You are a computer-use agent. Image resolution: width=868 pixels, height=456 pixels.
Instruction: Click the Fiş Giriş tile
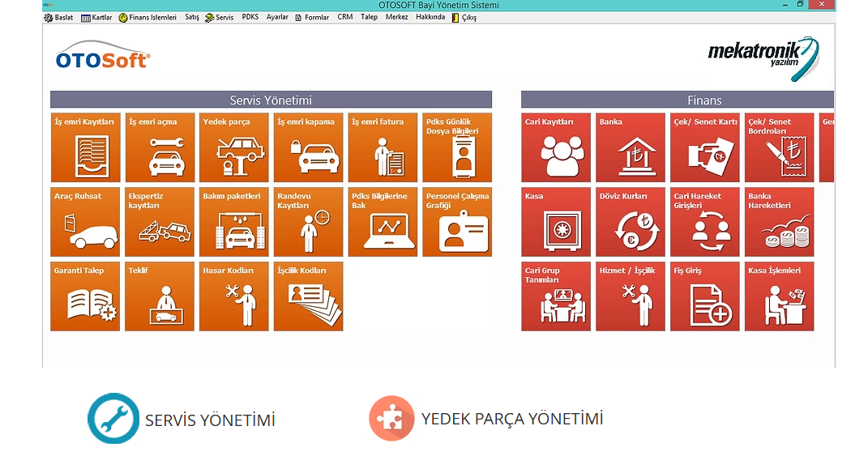pos(704,296)
